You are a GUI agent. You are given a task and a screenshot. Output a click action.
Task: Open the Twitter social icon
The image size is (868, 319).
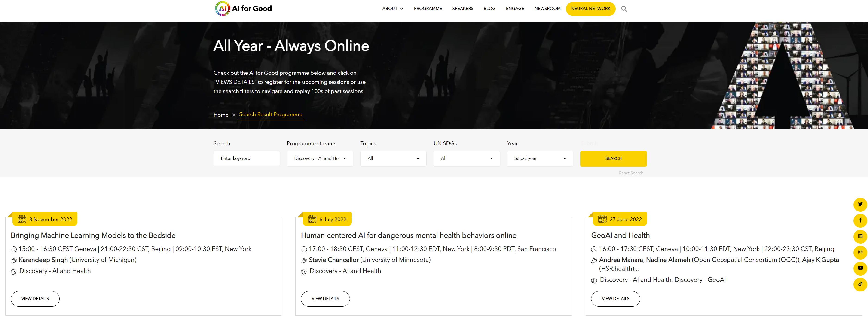860,204
